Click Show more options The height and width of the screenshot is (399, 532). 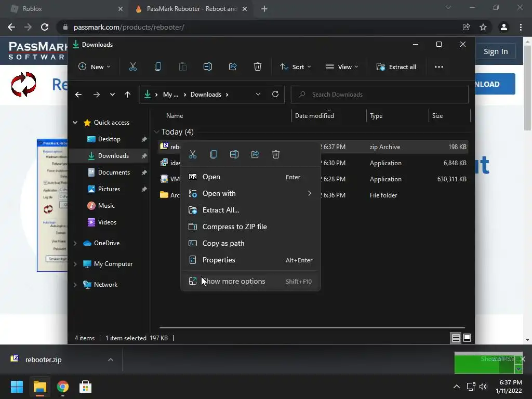pyautogui.click(x=251, y=281)
